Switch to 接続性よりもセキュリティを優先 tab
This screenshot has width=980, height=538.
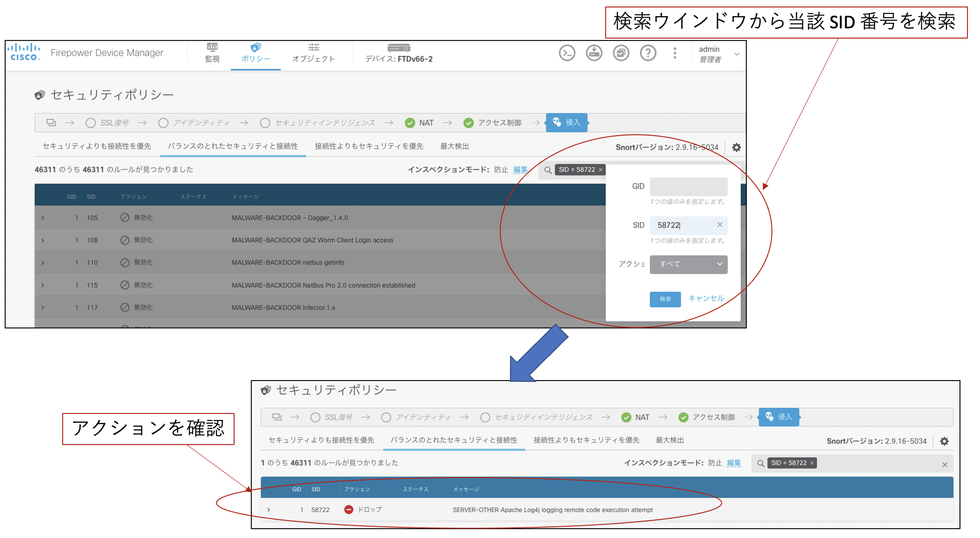tap(369, 146)
